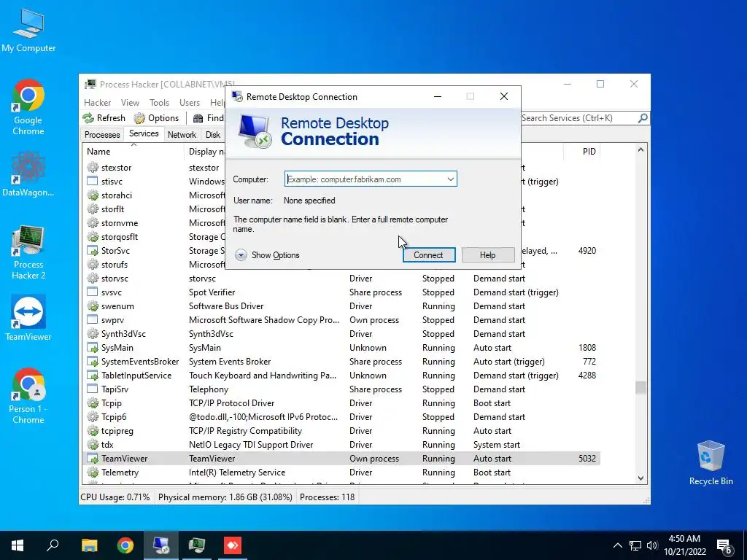The width and height of the screenshot is (747, 560).
Task: Launch Google Chrome desktop shortcut
Action: 28,107
